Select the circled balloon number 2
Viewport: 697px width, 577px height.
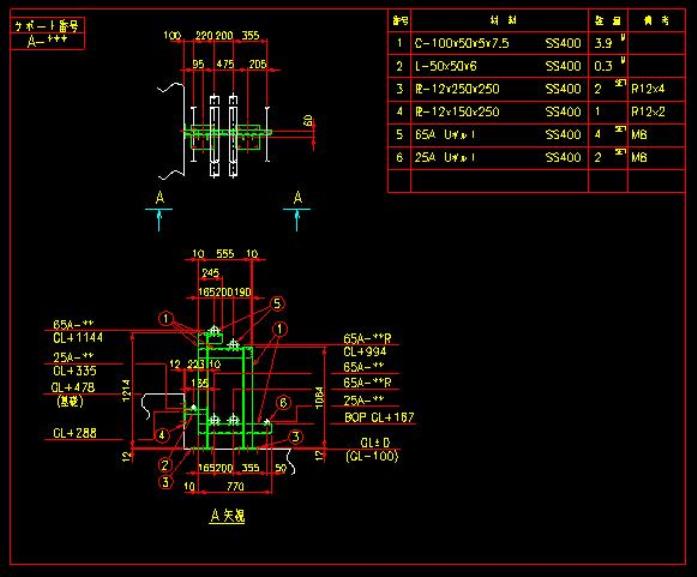point(162,464)
